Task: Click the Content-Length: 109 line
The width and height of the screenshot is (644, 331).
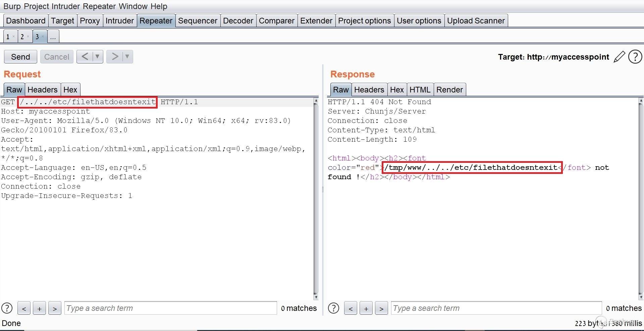Action: [372, 139]
